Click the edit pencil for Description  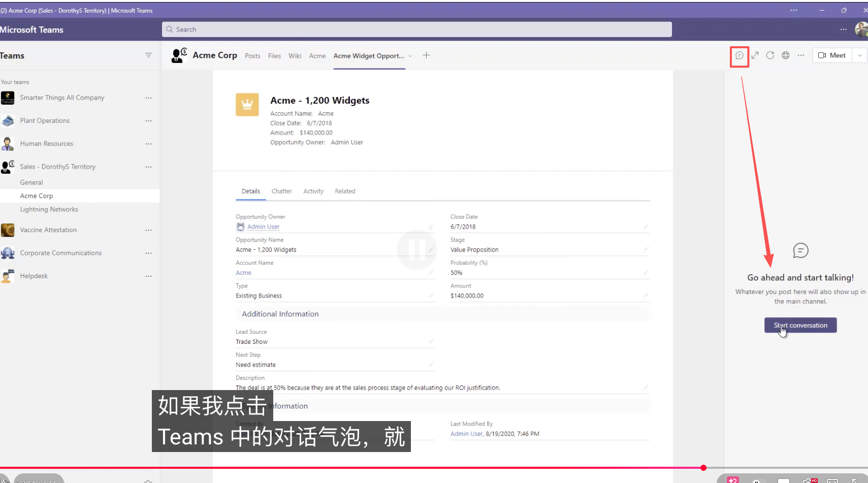coord(646,388)
